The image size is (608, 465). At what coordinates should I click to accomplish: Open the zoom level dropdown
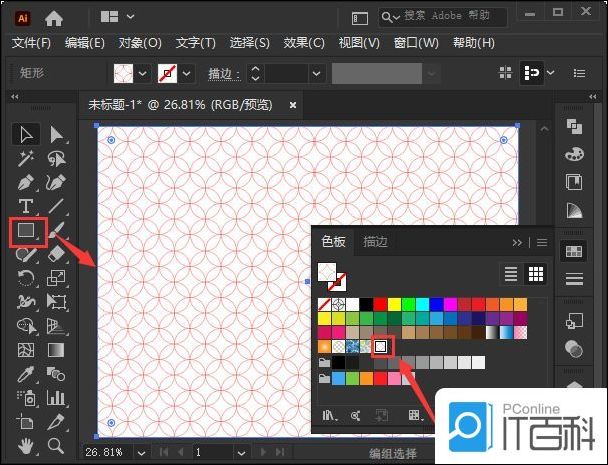(x=141, y=453)
